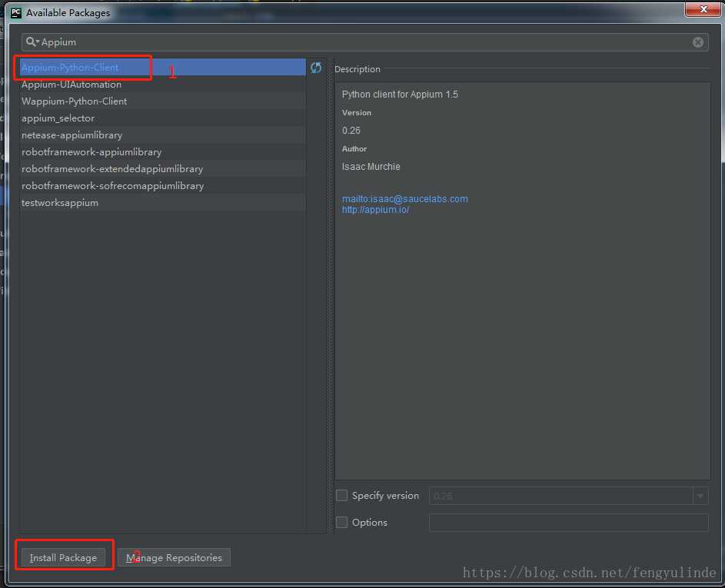Select testworksappium package

coord(163,202)
